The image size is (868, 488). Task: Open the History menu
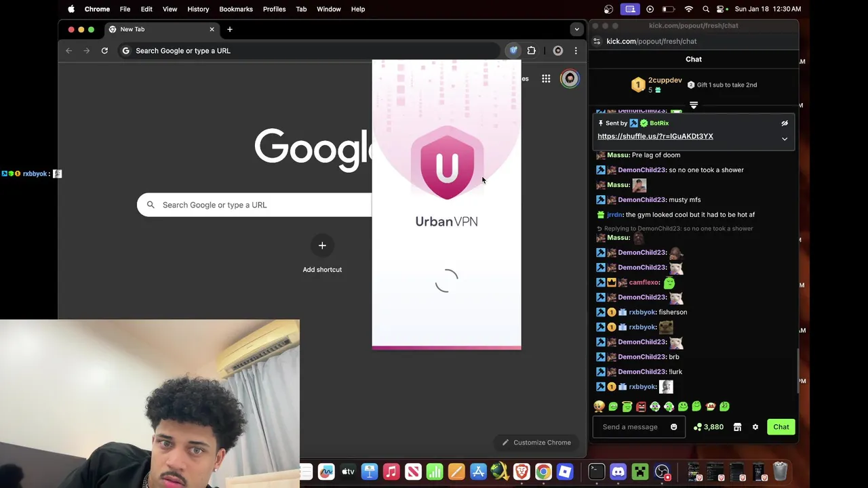click(198, 9)
